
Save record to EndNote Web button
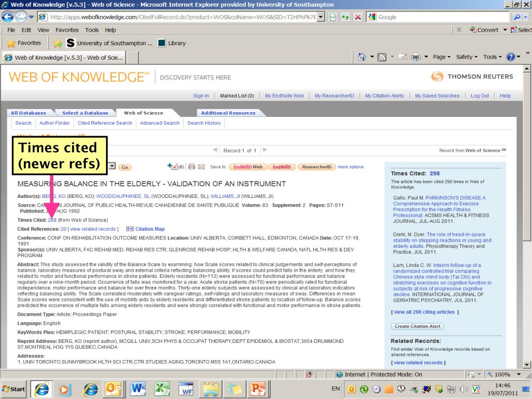click(248, 167)
